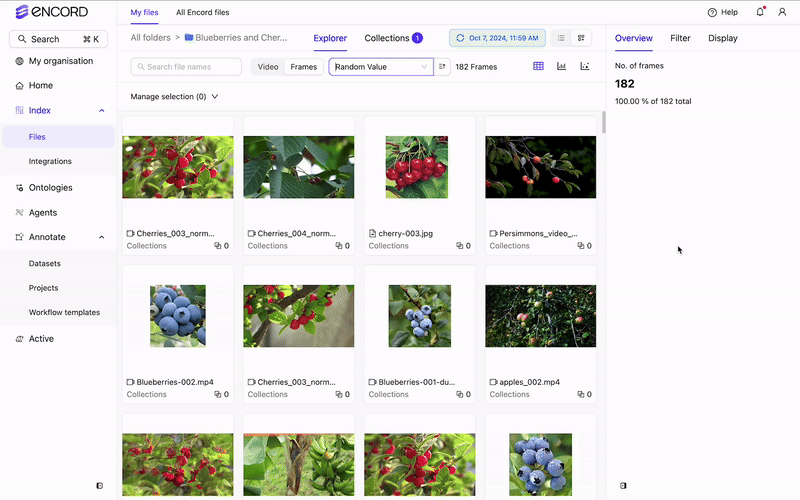Click the Active sidebar icon

click(x=19, y=339)
